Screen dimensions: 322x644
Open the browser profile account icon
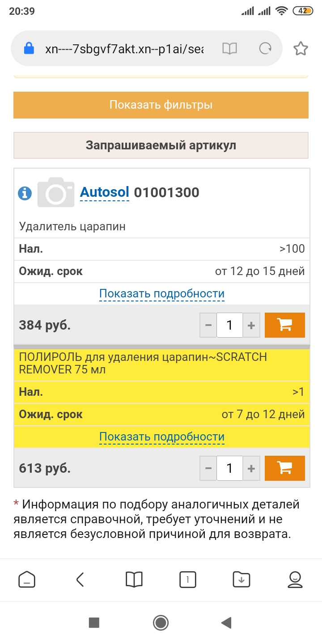295,580
